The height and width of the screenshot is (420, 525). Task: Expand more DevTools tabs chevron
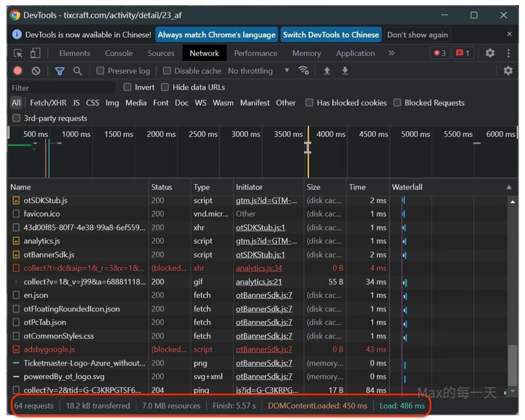tap(392, 53)
